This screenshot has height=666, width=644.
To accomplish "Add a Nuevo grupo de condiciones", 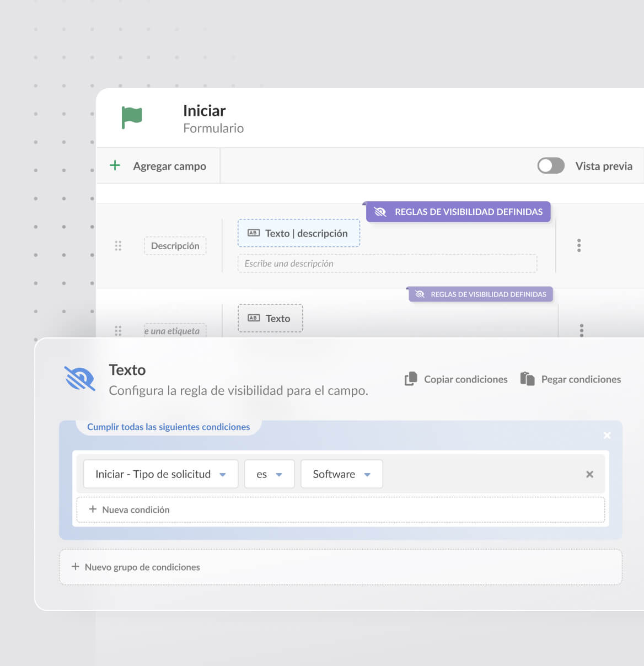I will pyautogui.click(x=136, y=567).
